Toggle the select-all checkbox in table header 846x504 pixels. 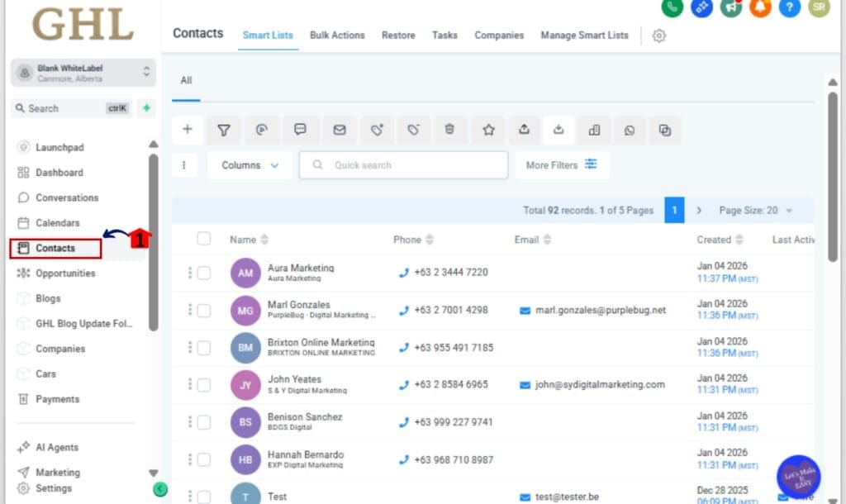[204, 239]
